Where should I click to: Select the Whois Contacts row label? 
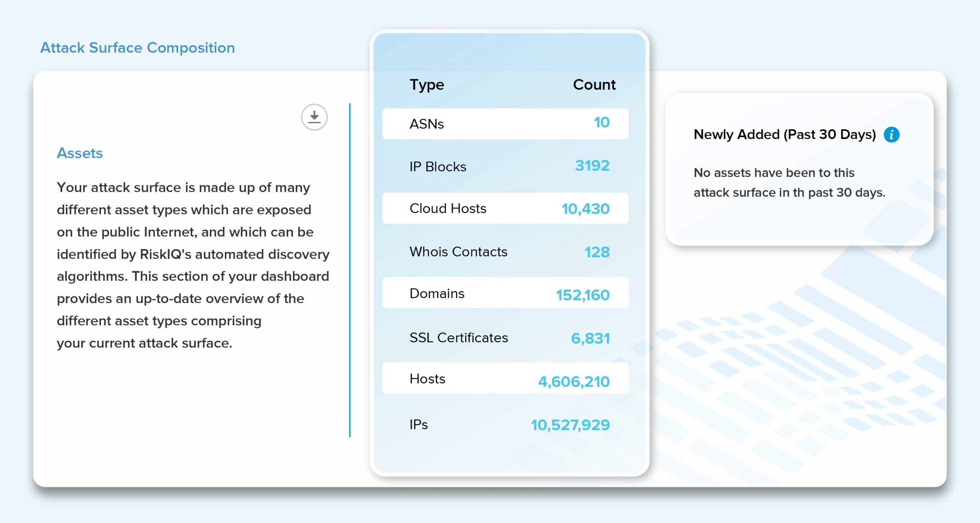pyautogui.click(x=458, y=252)
